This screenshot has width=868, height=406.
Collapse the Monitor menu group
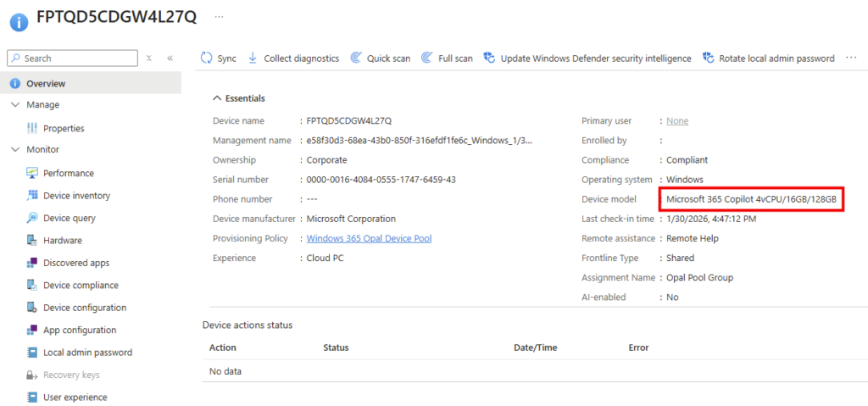15,150
